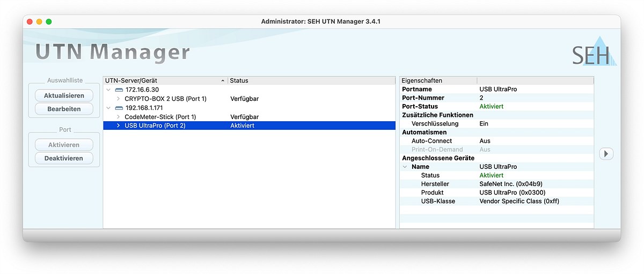Click the Bearbeiten button
The width and height of the screenshot is (644, 274).
(64, 109)
